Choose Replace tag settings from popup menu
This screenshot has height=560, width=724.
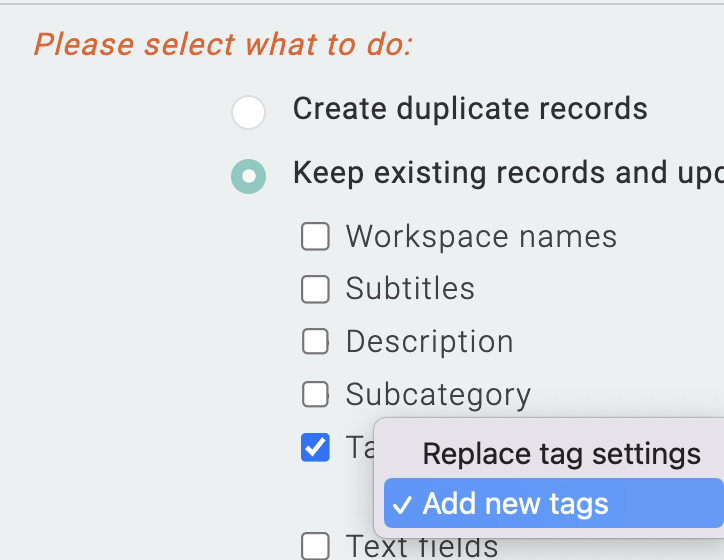(x=561, y=454)
